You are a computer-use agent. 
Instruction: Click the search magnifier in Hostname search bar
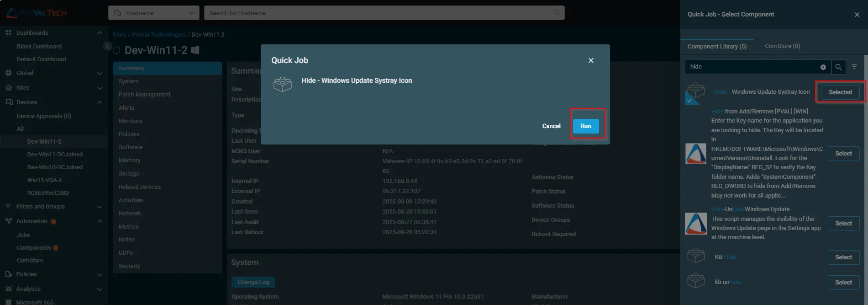(556, 12)
